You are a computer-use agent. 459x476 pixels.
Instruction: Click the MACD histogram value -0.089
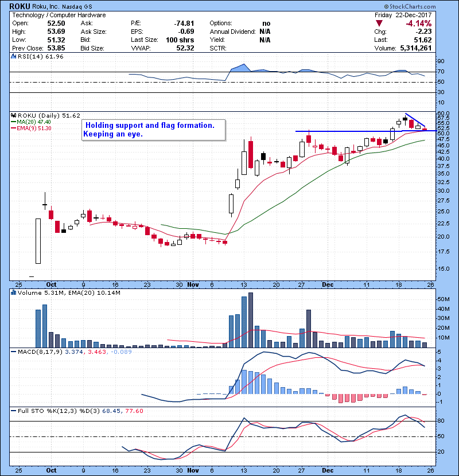tap(122, 352)
